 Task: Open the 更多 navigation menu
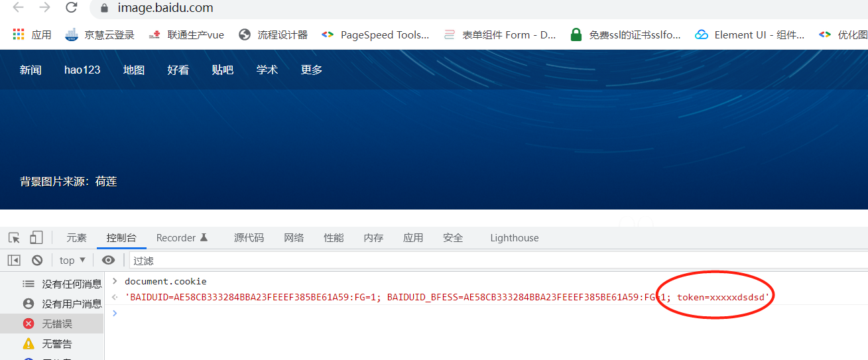[x=312, y=70]
